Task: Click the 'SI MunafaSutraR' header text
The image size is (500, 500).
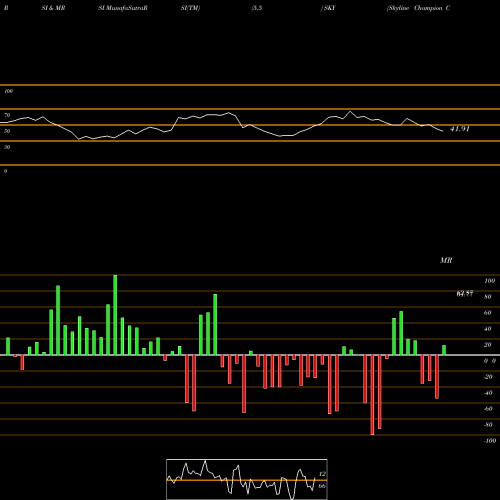Action: (123, 8)
